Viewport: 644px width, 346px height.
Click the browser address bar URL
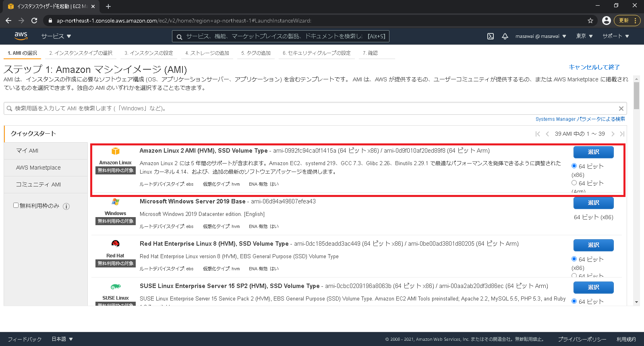[x=184, y=21]
